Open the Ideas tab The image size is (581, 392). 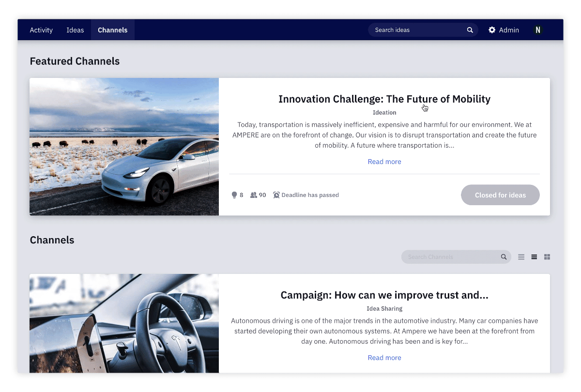click(x=75, y=30)
